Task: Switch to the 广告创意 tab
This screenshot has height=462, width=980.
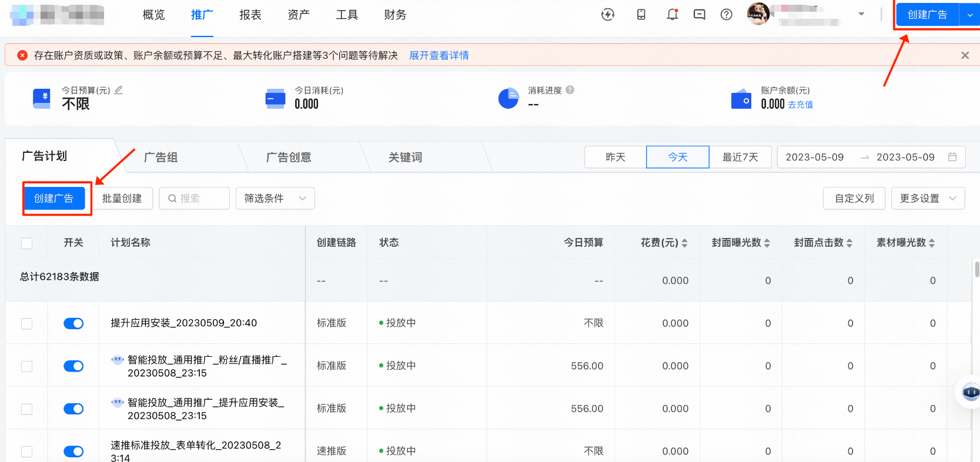Action: tap(289, 157)
